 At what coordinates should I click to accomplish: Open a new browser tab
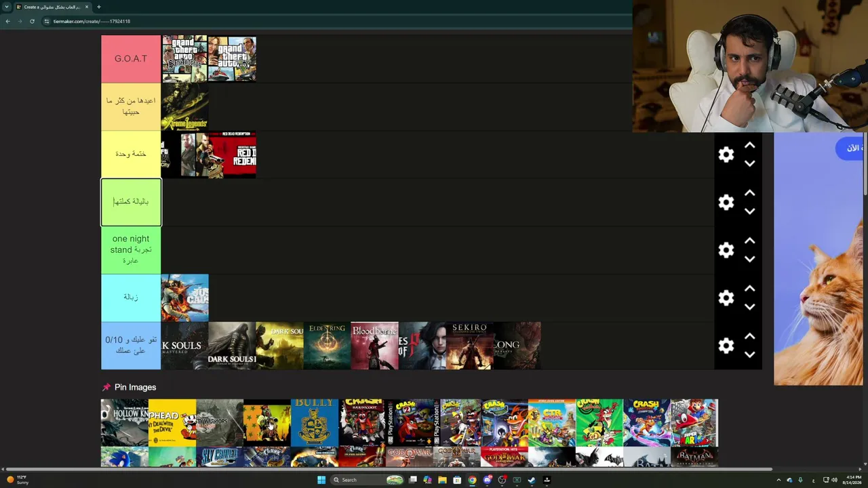coord(98,7)
